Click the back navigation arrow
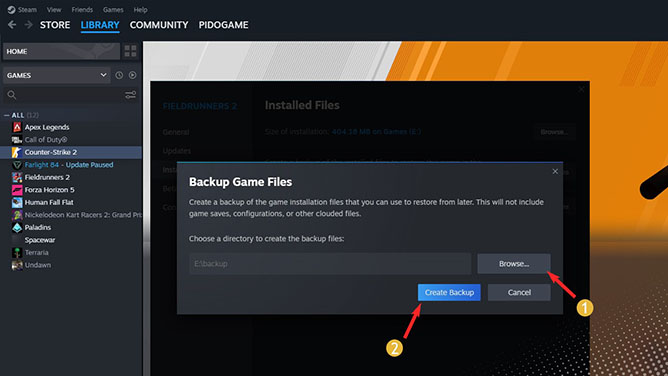This screenshot has width=668, height=376. point(12,25)
